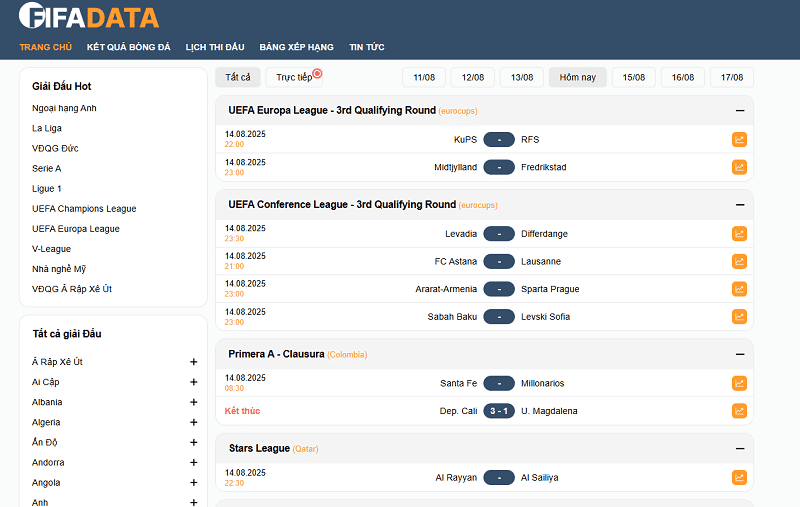Viewport: 800px width, 507px height.
Task: Open stats chart icon for Midtjylland vs Fredrikstad
Action: 739,167
